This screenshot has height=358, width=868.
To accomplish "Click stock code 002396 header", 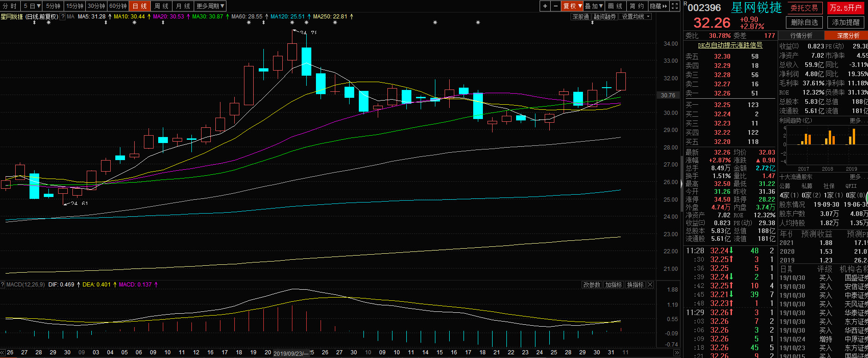I will pyautogui.click(x=704, y=8).
